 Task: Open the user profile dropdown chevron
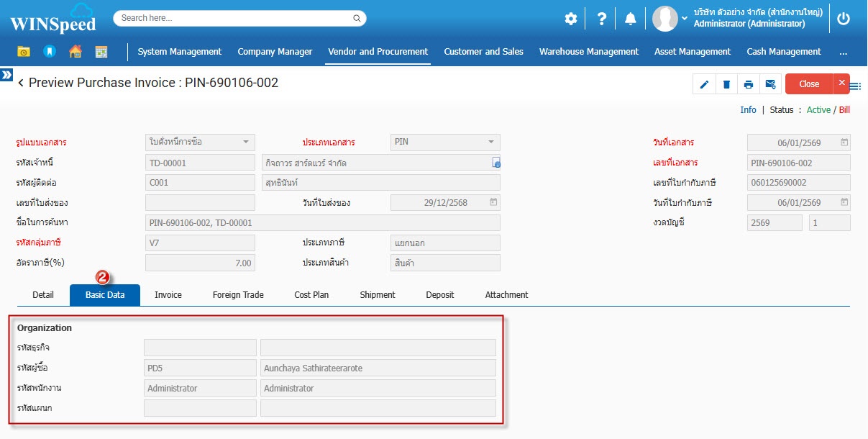[685, 18]
